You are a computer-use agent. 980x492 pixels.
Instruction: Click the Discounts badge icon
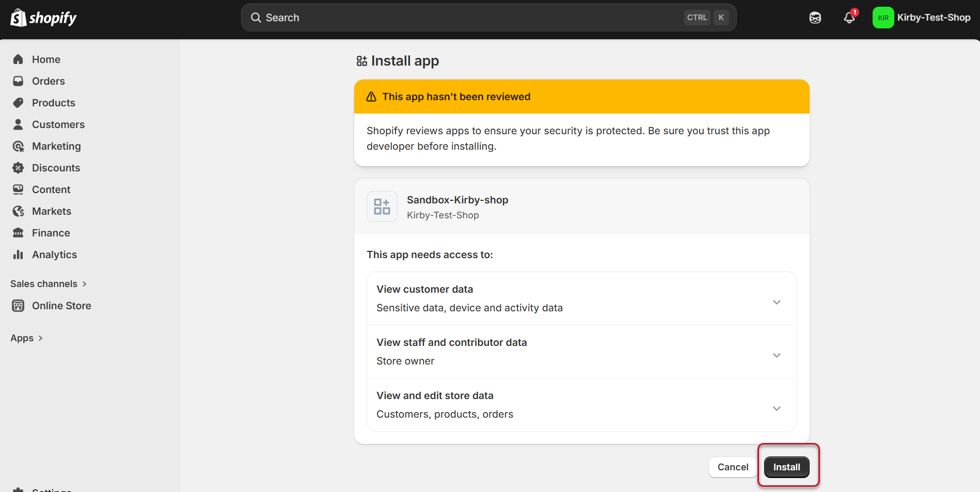point(18,168)
